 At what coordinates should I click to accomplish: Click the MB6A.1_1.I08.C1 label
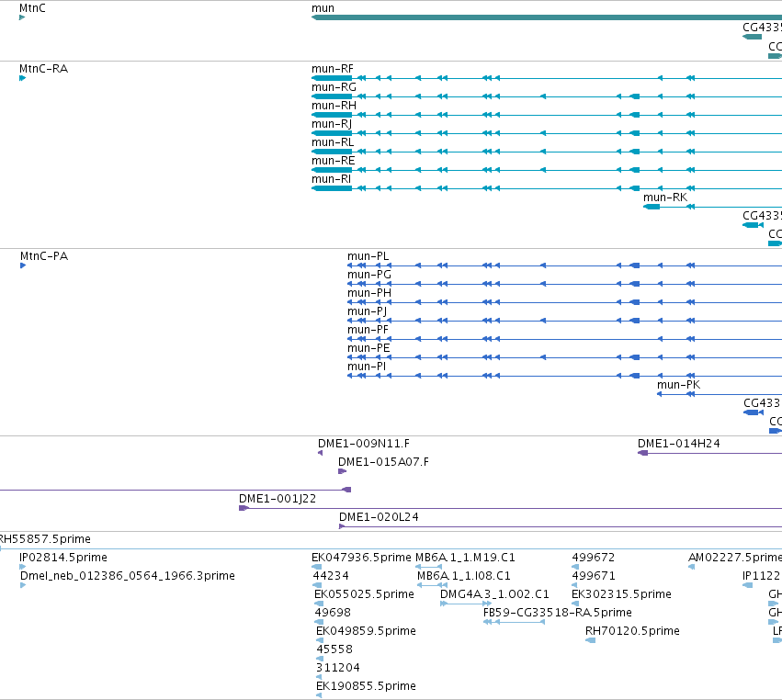[464, 576]
